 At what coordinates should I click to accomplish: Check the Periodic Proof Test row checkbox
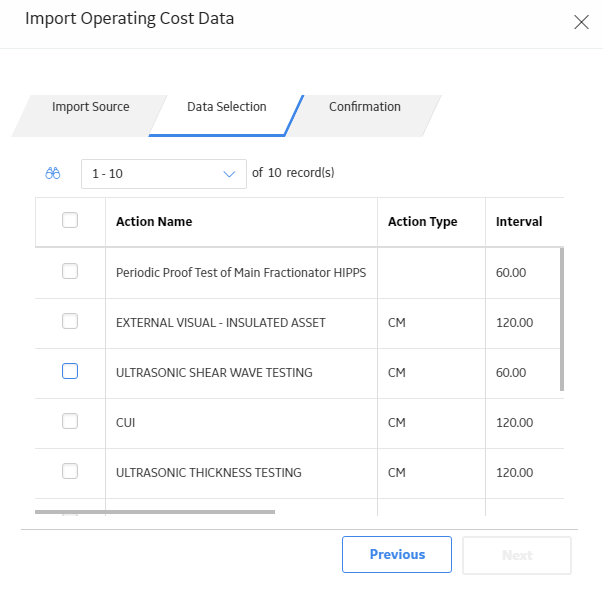coord(70,271)
